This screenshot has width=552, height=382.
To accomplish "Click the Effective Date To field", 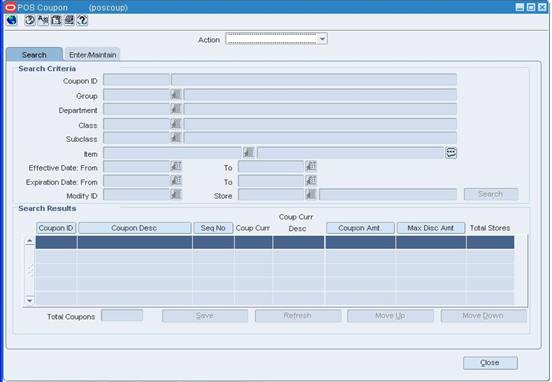I will click(271, 167).
